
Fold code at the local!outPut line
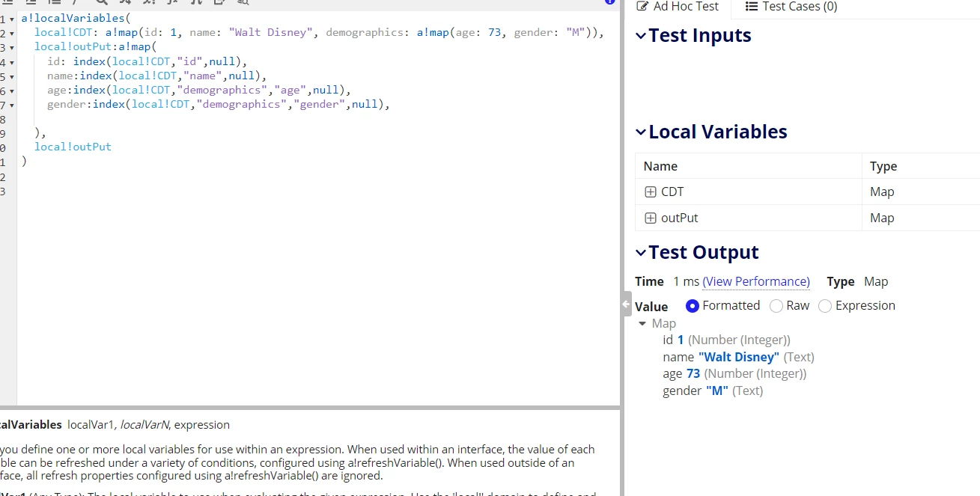(x=11, y=47)
